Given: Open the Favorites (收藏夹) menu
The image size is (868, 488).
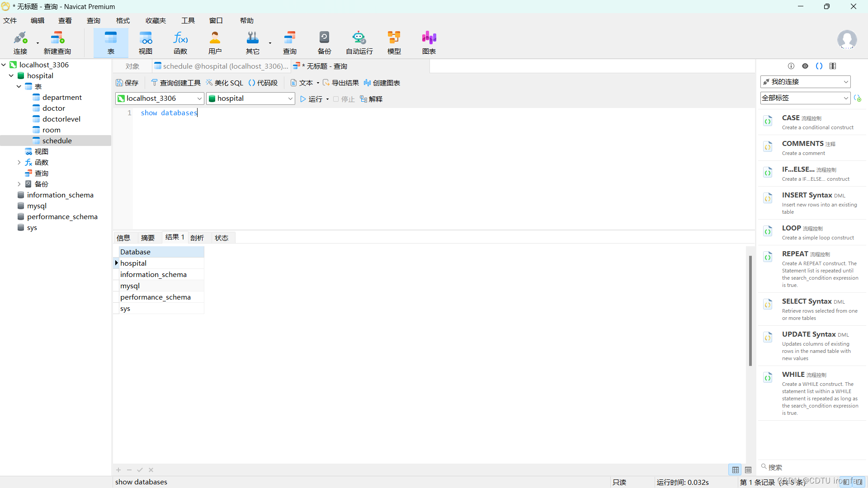Looking at the screenshot, I should click(x=156, y=21).
